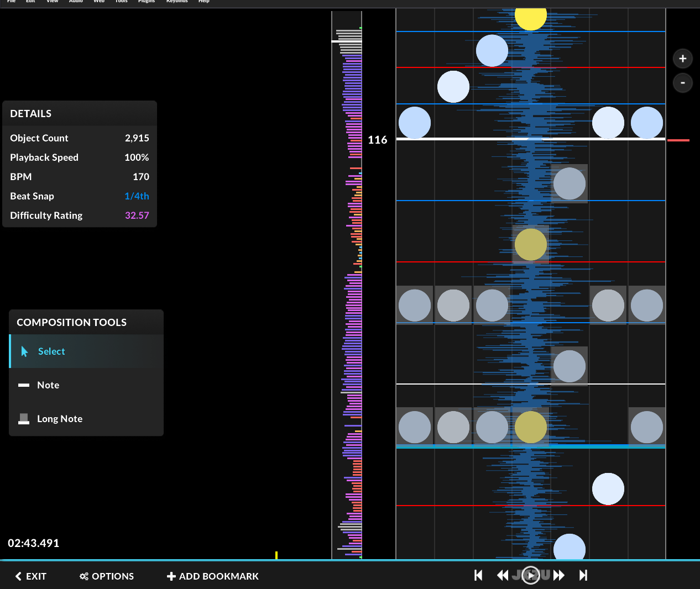Open the Options settings
This screenshot has height=589, width=700.
pos(107,576)
